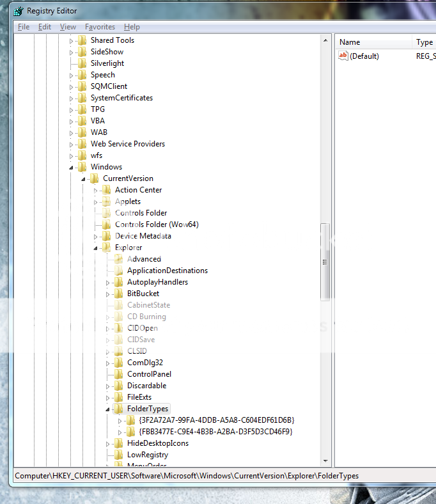Click the SystemCertificates folder icon
Viewport: 436px width, 504px height.
82,98
